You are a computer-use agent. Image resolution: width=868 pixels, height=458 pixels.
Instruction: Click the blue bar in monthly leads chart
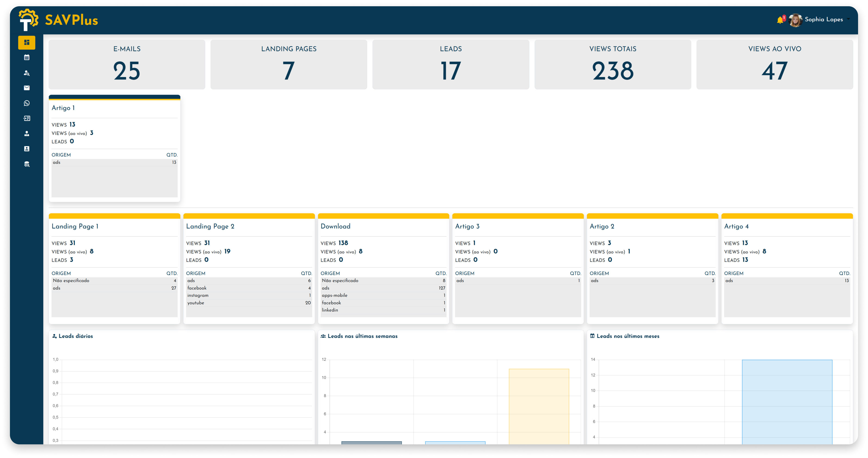click(x=787, y=401)
